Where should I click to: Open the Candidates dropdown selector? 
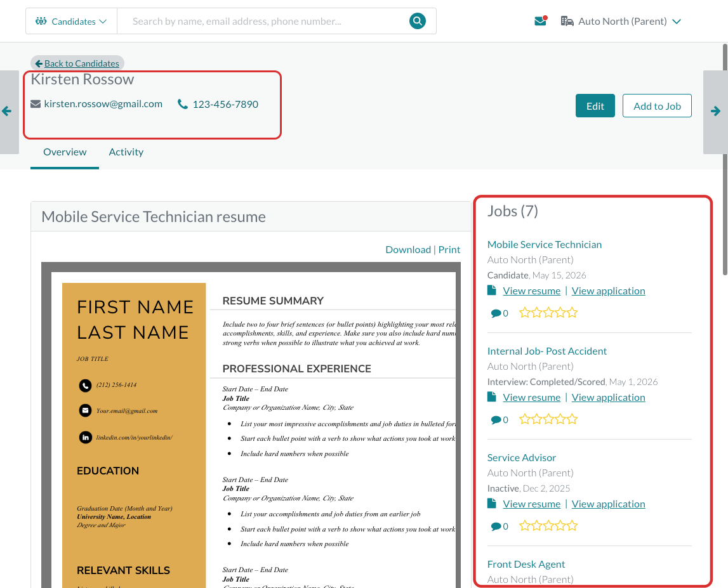[71, 22]
